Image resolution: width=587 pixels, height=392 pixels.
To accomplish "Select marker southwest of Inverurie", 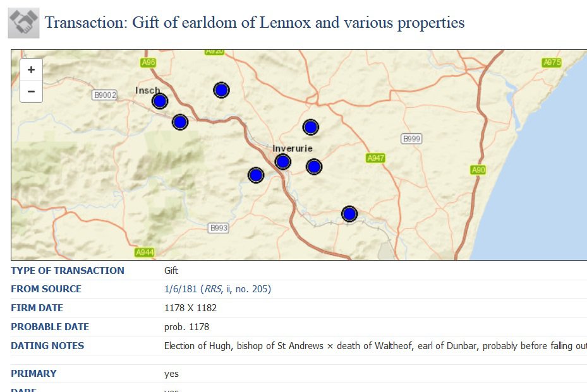I will coord(256,175).
